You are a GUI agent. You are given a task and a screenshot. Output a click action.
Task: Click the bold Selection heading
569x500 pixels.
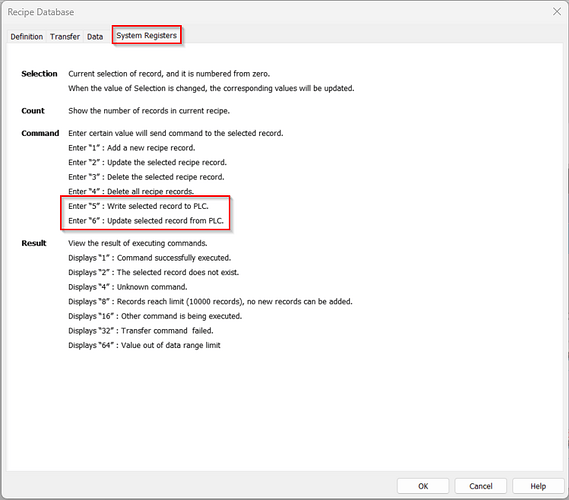pyautogui.click(x=39, y=74)
